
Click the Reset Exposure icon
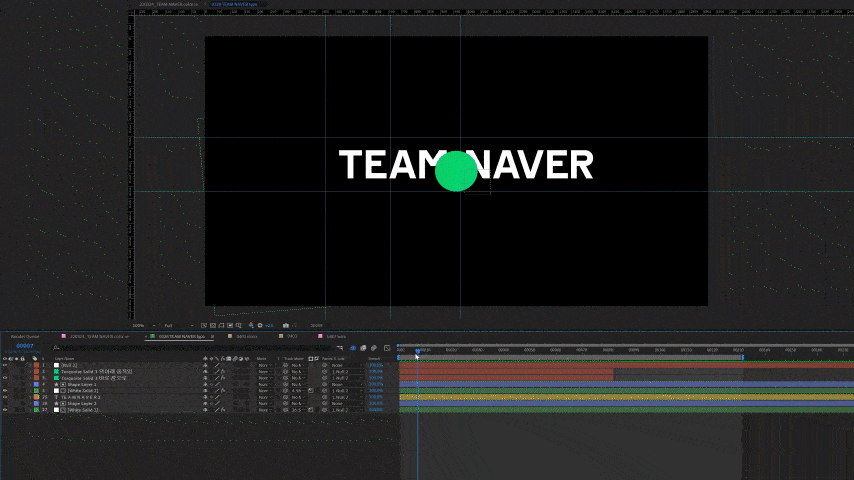coord(260,325)
